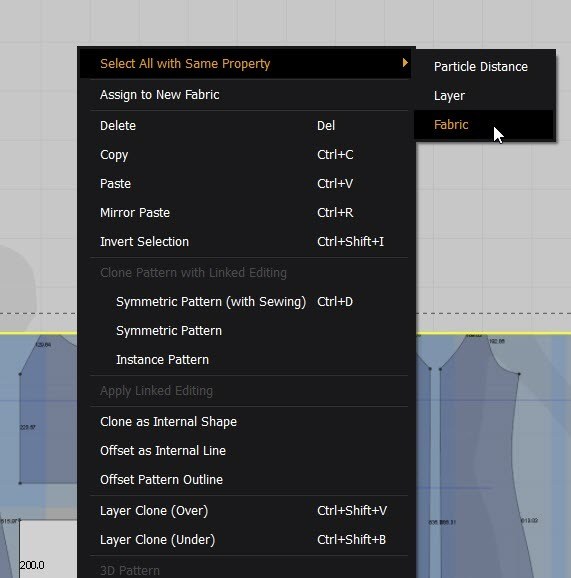
Task: Open Select All with Same Property submenu
Action: tap(246, 64)
